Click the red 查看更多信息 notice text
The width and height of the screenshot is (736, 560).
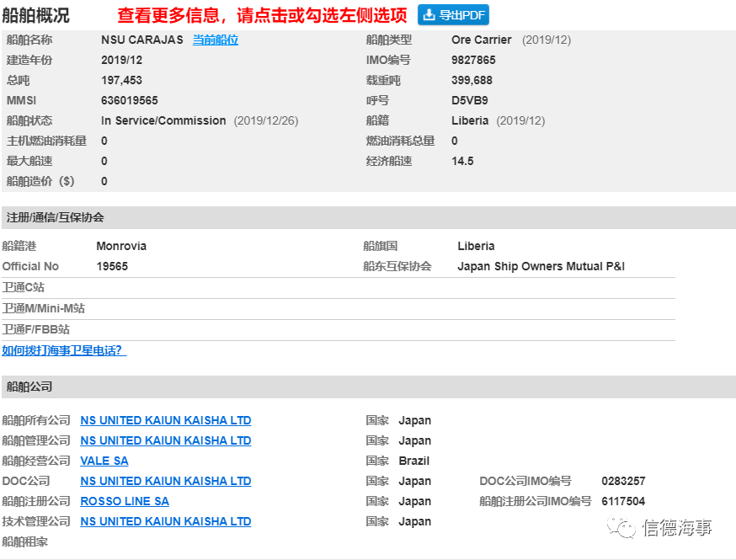coord(262,15)
